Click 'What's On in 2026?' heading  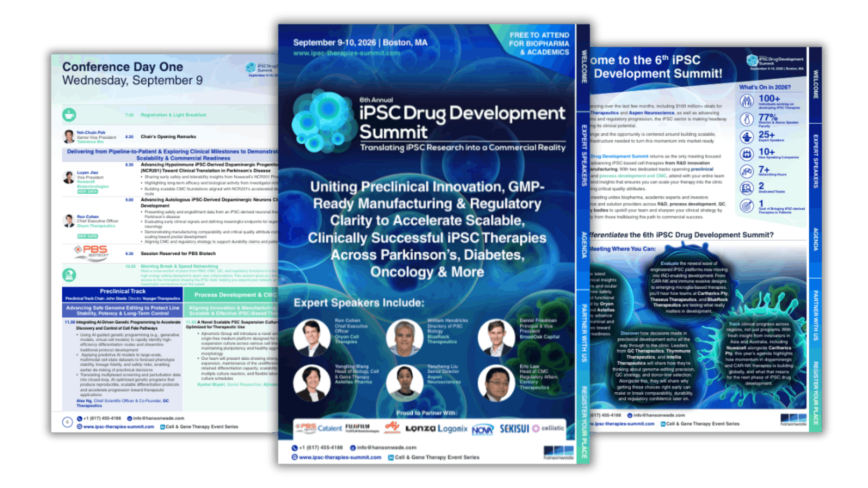(x=765, y=87)
